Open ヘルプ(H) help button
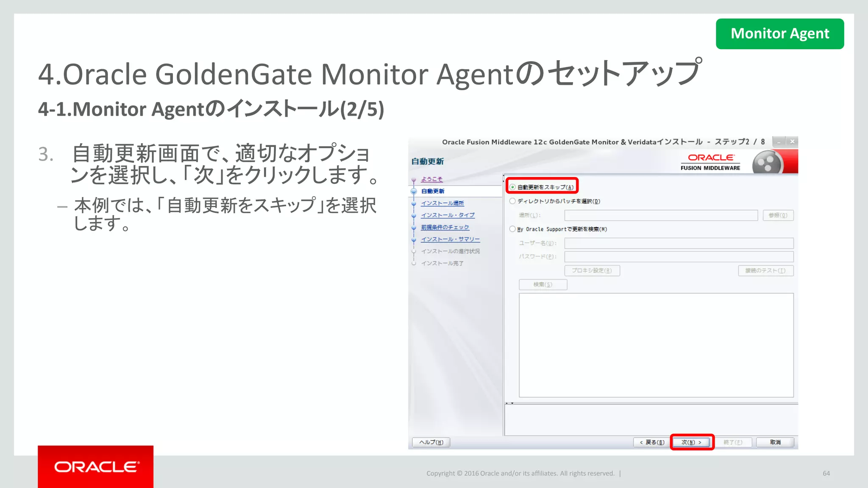 point(431,442)
